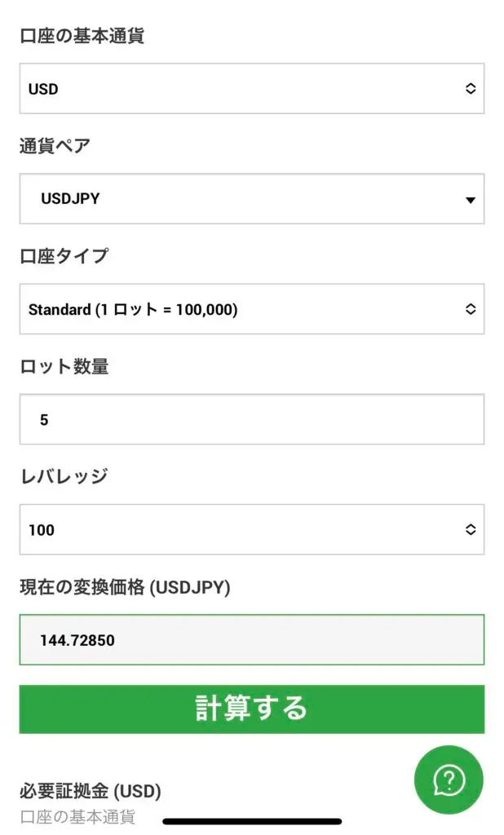Tap the black home indicator bar
This screenshot has width=504, height=835.
[x=252, y=821]
